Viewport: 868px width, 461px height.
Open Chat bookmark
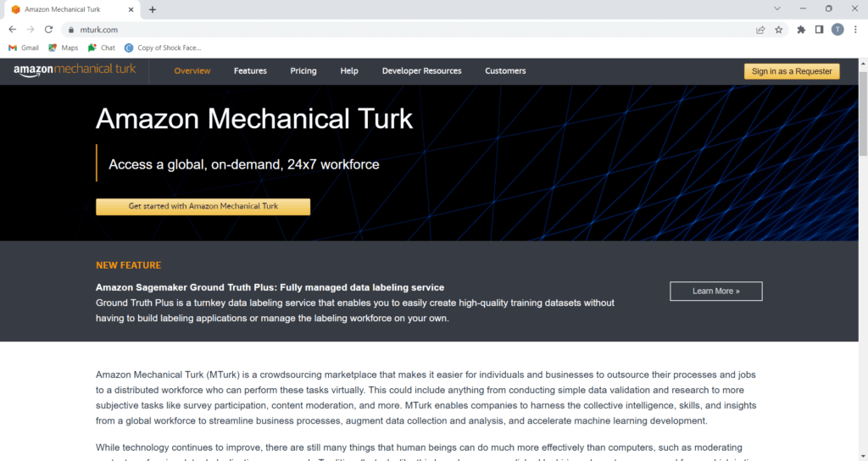pos(102,47)
